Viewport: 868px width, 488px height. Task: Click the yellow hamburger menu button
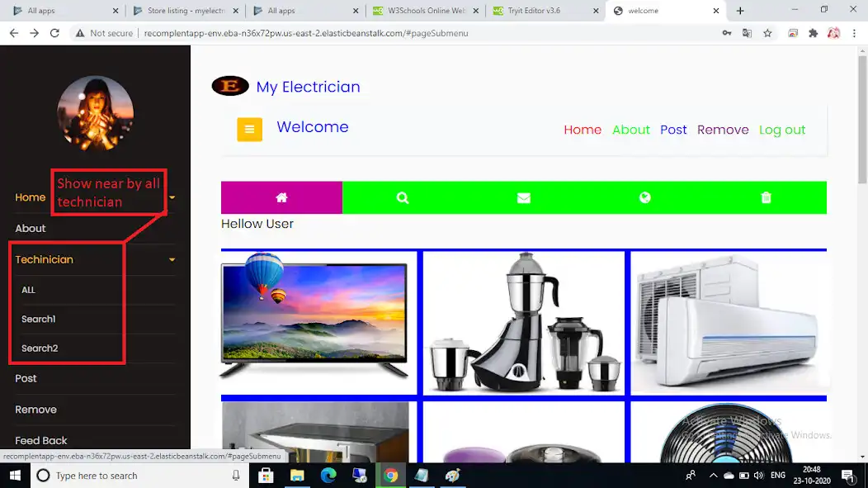pyautogui.click(x=250, y=130)
